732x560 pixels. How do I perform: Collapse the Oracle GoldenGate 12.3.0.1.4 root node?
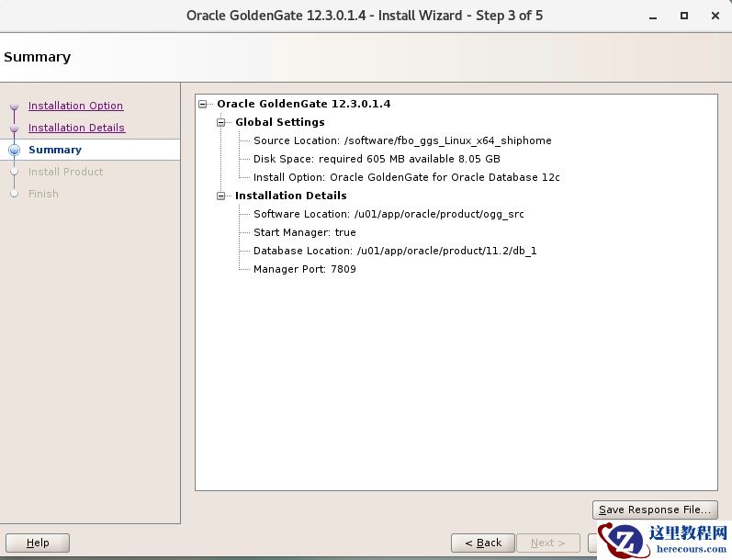click(x=203, y=104)
